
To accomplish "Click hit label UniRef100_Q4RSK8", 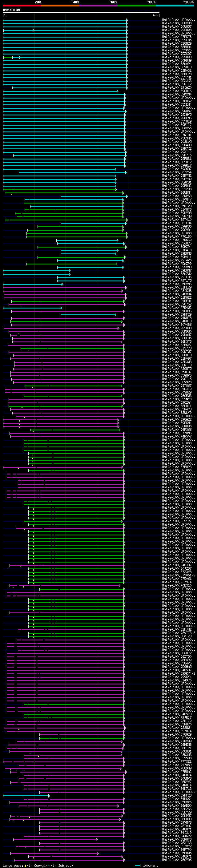I will coord(177,714).
